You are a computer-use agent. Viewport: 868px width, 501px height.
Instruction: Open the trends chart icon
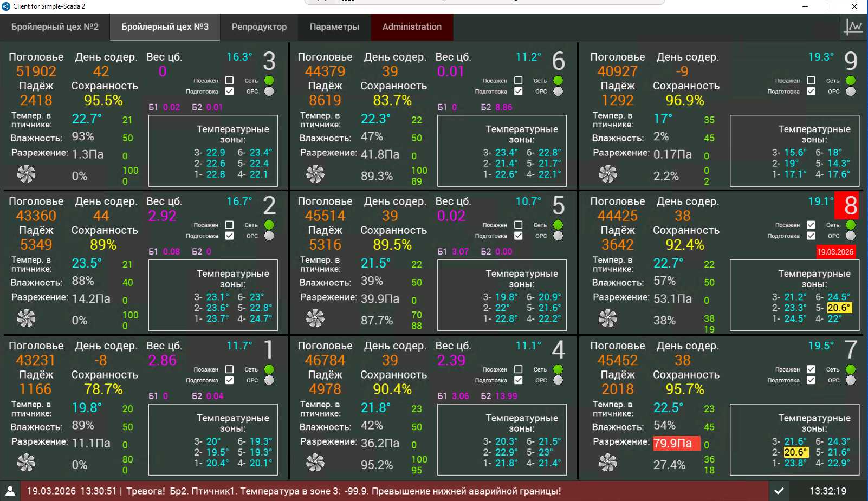click(x=853, y=27)
